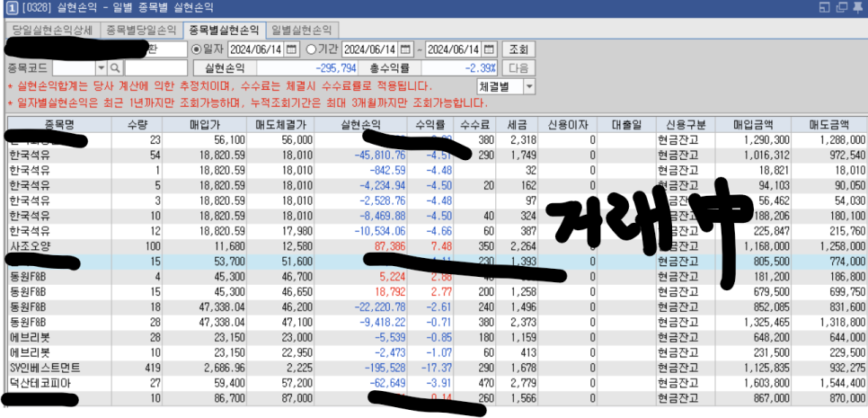Viewport: 868px width, 418px height.
Task: Select 동원F&B row with quantity 4
Action: tap(437, 276)
